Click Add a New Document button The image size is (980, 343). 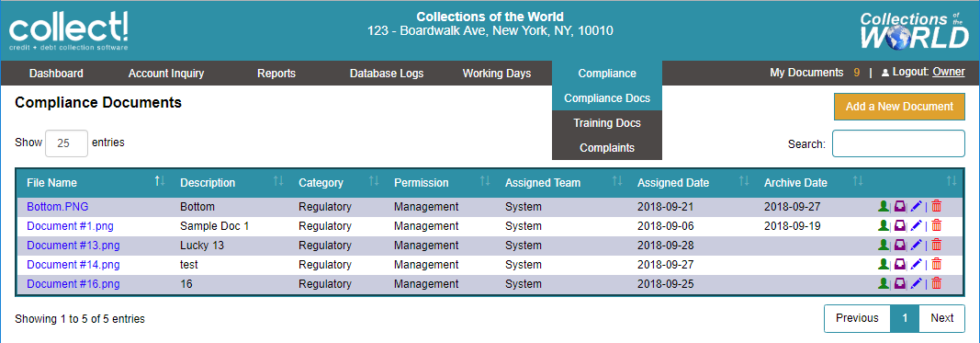pos(899,107)
